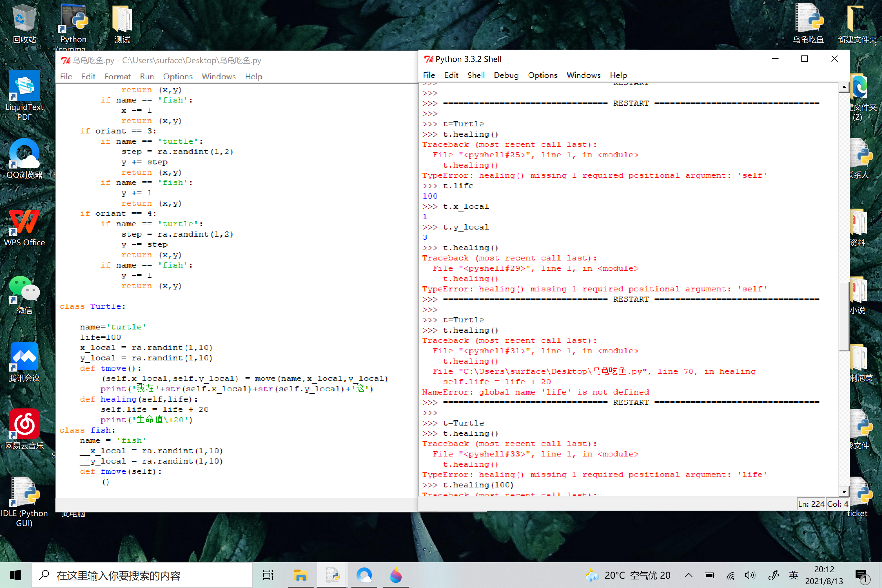
Task: Open the colorful droplet app in taskbar
Action: pos(396,575)
